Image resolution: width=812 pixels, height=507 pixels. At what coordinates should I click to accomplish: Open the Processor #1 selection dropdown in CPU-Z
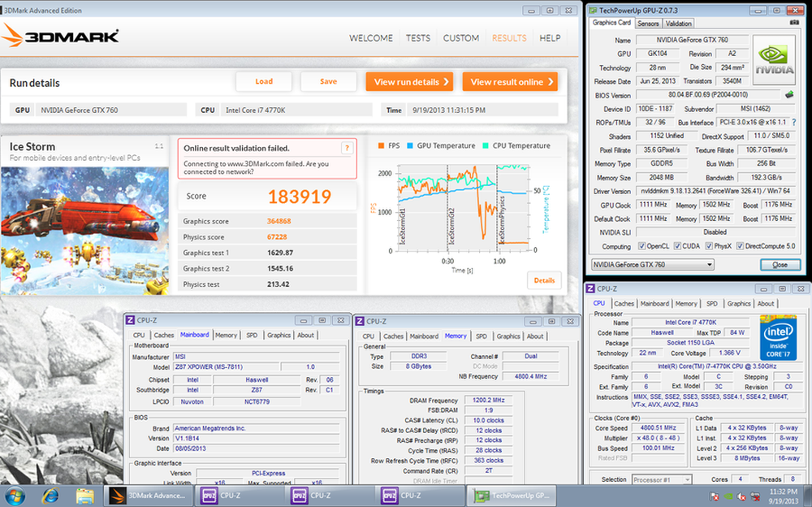click(661, 479)
